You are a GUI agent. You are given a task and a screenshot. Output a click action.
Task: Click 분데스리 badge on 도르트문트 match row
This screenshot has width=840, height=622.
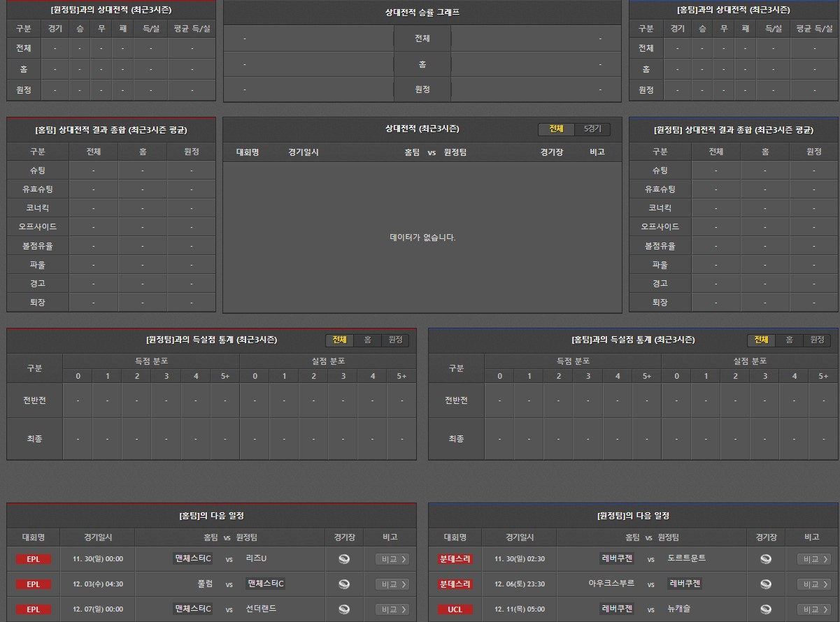[455, 559]
